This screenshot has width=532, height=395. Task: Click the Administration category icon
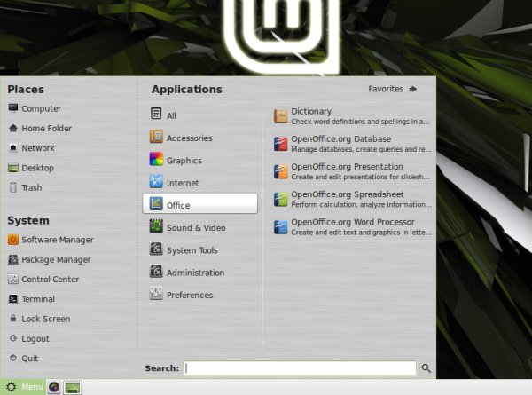pos(156,271)
